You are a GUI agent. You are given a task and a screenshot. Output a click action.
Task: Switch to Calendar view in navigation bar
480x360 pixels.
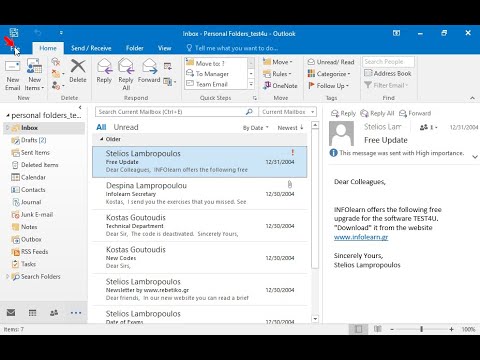pyautogui.click(x=32, y=313)
